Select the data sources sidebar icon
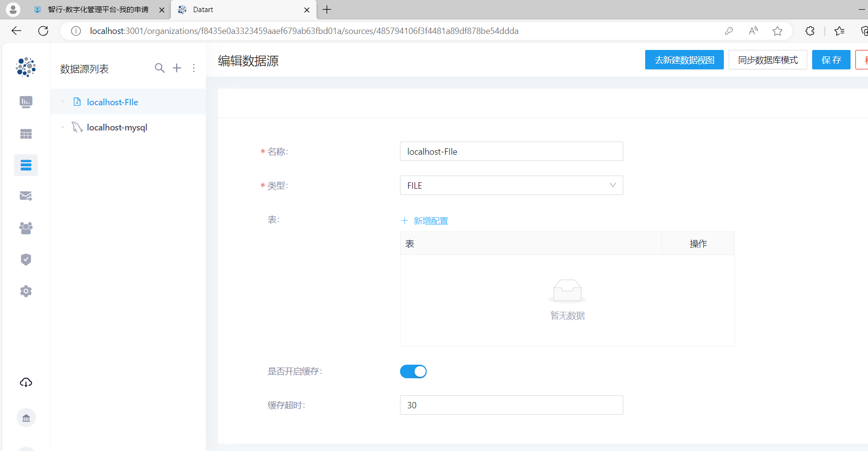The image size is (868, 451). [x=26, y=165]
